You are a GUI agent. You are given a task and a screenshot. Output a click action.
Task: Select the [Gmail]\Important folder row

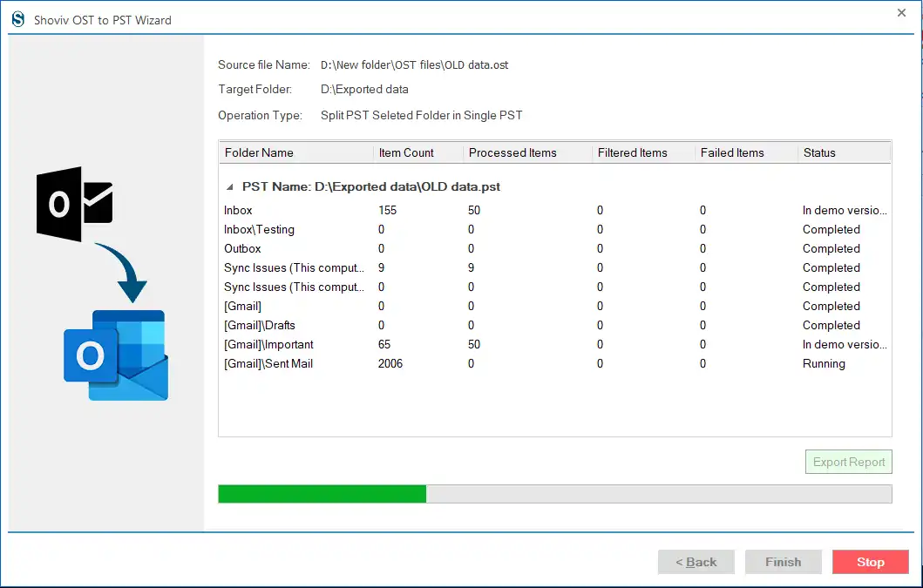tap(554, 344)
